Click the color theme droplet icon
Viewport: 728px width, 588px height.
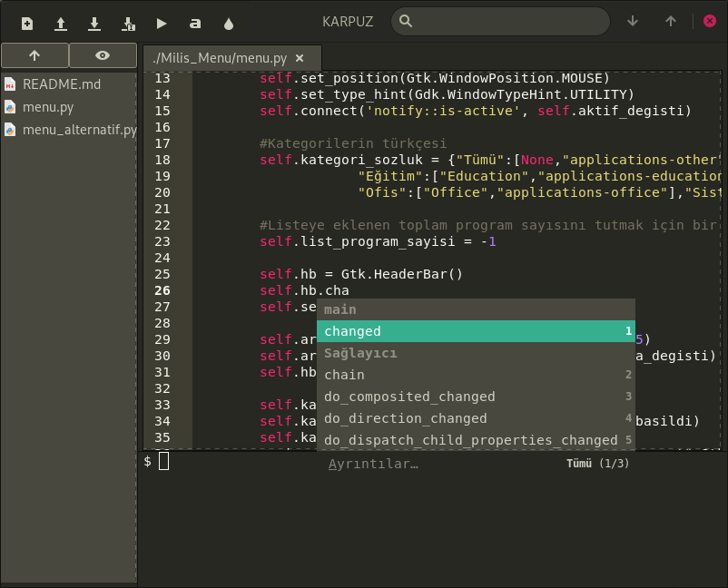[x=229, y=24]
